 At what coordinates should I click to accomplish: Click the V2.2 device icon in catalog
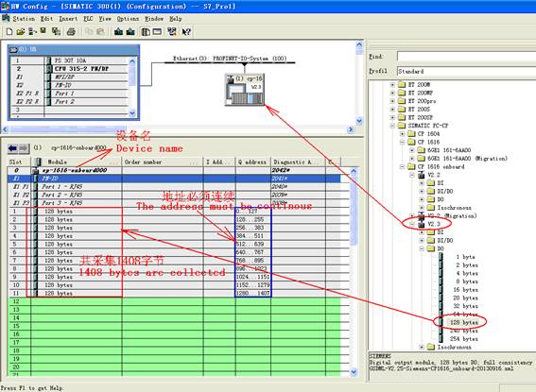coord(422,175)
